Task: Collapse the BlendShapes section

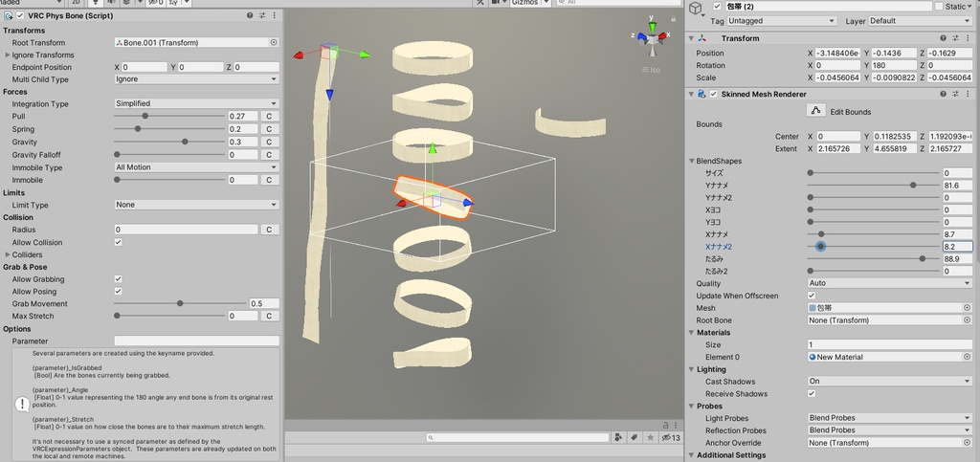Action: coord(691,161)
